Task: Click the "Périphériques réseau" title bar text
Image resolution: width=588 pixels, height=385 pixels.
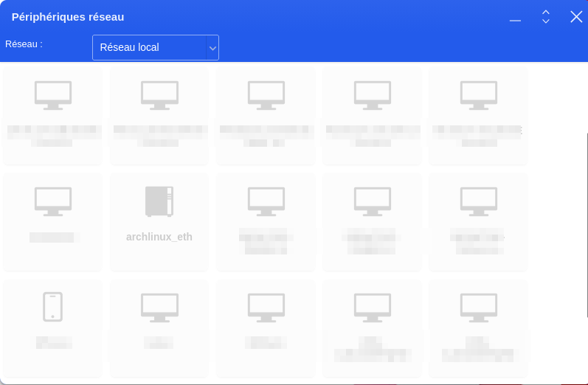Action: pos(68,17)
